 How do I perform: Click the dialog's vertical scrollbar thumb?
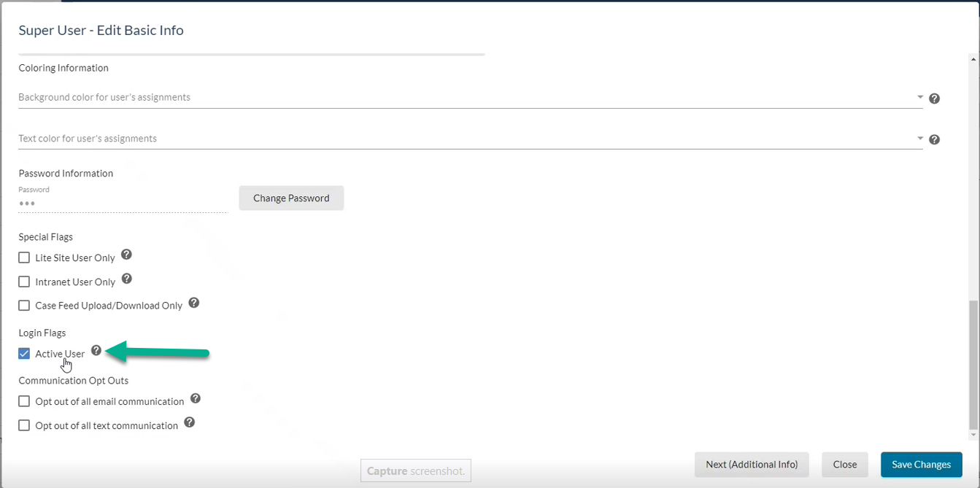pyautogui.click(x=973, y=365)
